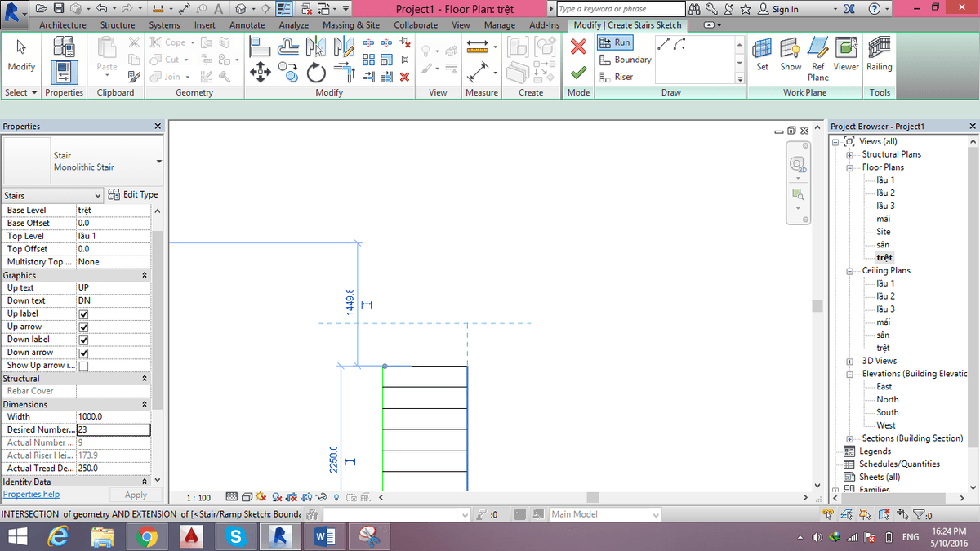Click the Modify arrow tool
980x551 pixels.
click(x=21, y=56)
